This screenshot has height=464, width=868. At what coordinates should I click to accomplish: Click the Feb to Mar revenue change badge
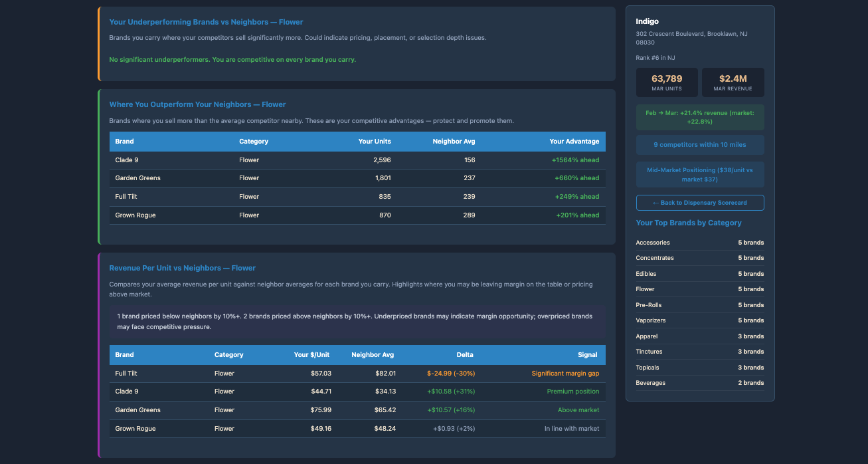click(700, 117)
